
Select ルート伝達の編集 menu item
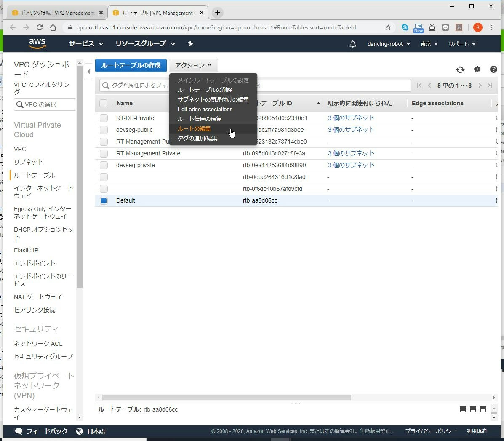pos(199,119)
